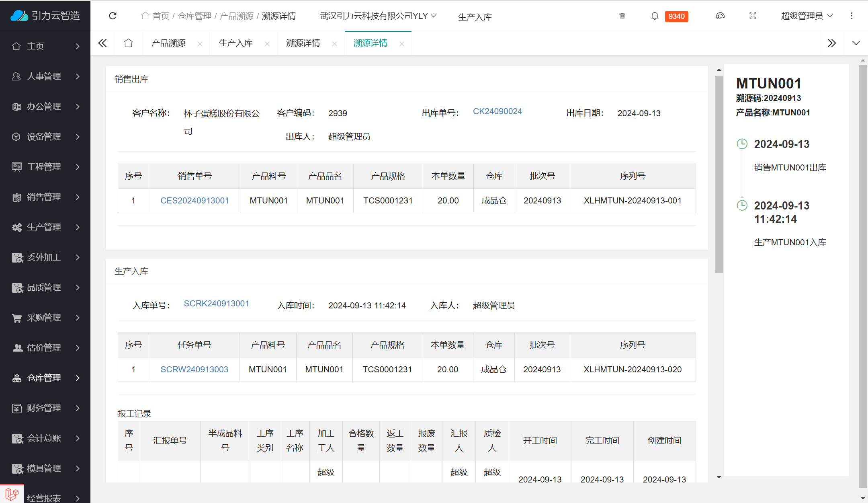Screen dimensions: 868x503
Task: Open task order link SCRW240913003
Action: [x=194, y=370]
